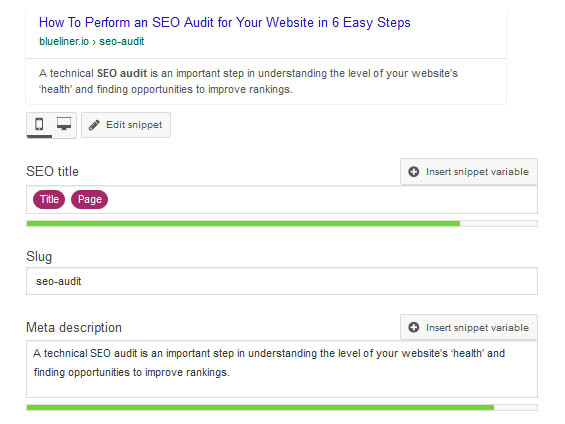
Task: Click the pencil icon on Edit snippet
Action: point(94,125)
